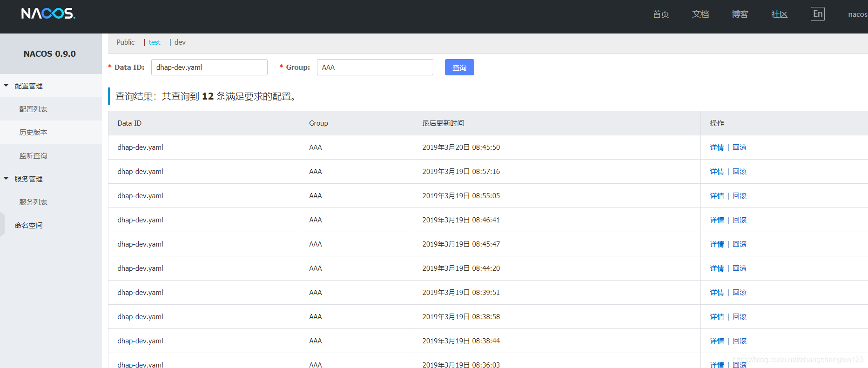Click the 查询 search button
Screen dimensions: 868x368
459,67
